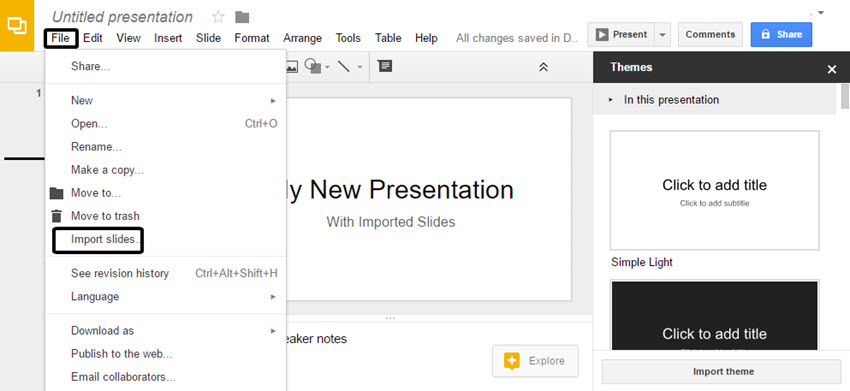Open the account dropdown arrow at top right
The width and height of the screenshot is (850, 391).
coord(821,12)
